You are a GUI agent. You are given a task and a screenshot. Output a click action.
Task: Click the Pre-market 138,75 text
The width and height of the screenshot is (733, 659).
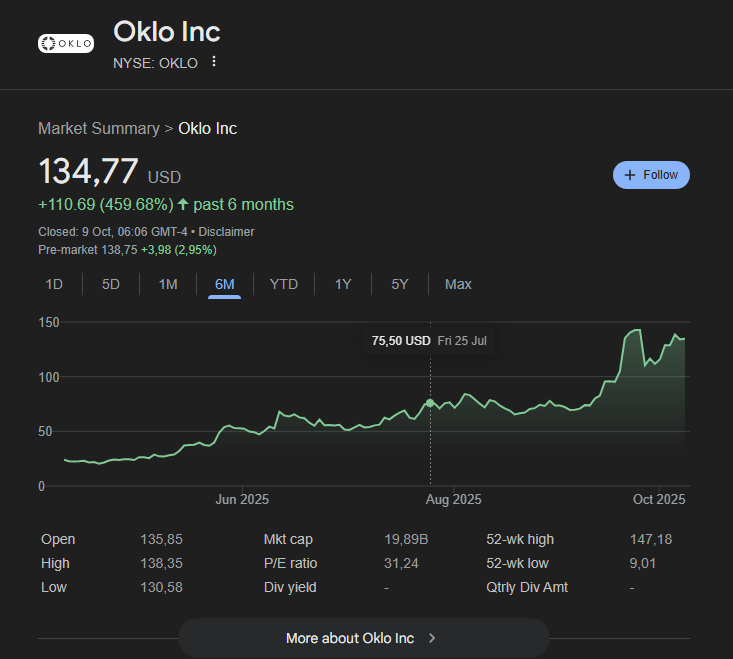pyautogui.click(x=88, y=250)
